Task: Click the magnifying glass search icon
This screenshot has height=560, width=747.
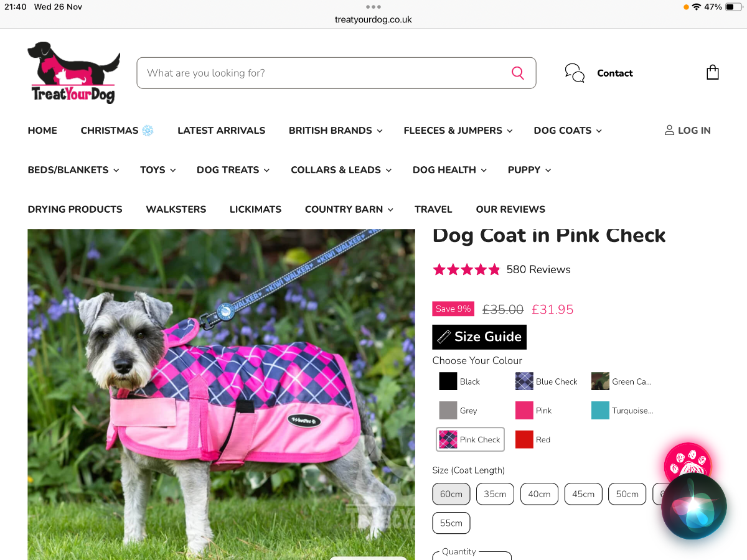Action: pos(518,73)
